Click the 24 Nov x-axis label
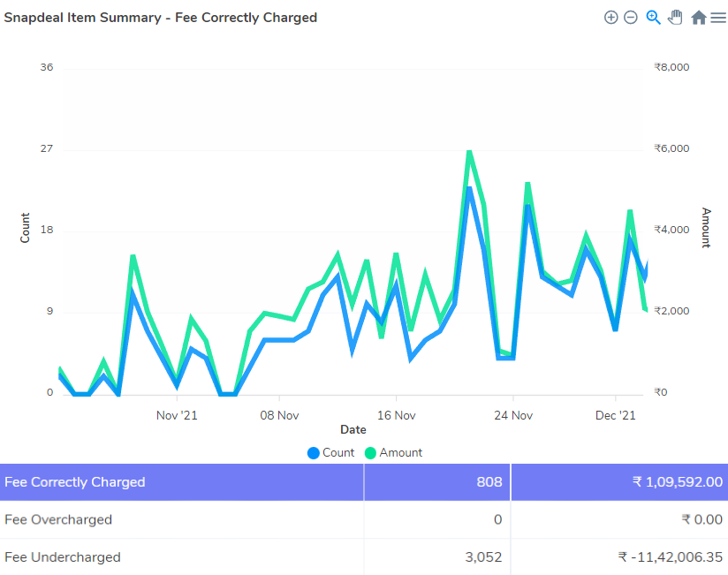This screenshot has width=728, height=575. tap(513, 415)
